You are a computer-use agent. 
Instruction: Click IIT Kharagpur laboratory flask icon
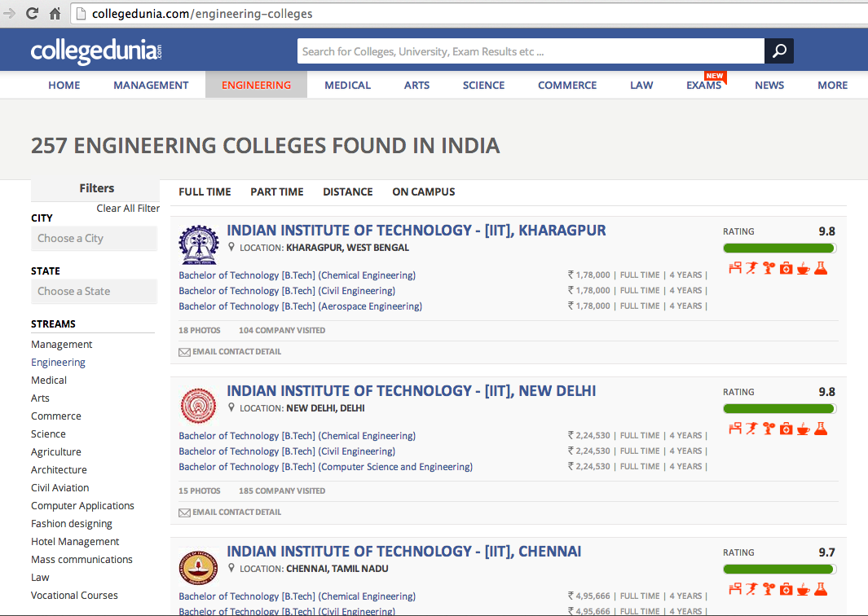click(821, 268)
